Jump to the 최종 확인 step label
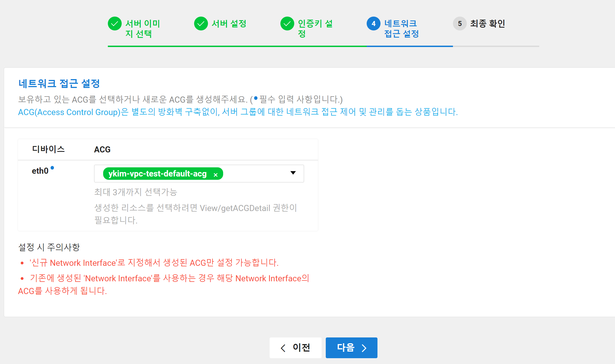Screen dimensions: 615x364 (488, 24)
